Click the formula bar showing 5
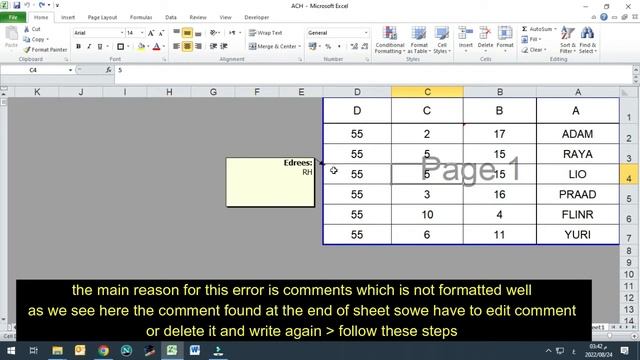This screenshot has height=360, width=640. pos(373,70)
